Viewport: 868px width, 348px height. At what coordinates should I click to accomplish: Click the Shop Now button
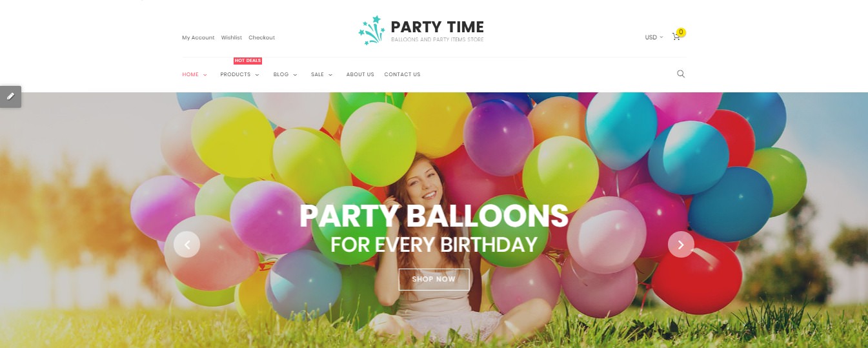pos(434,280)
